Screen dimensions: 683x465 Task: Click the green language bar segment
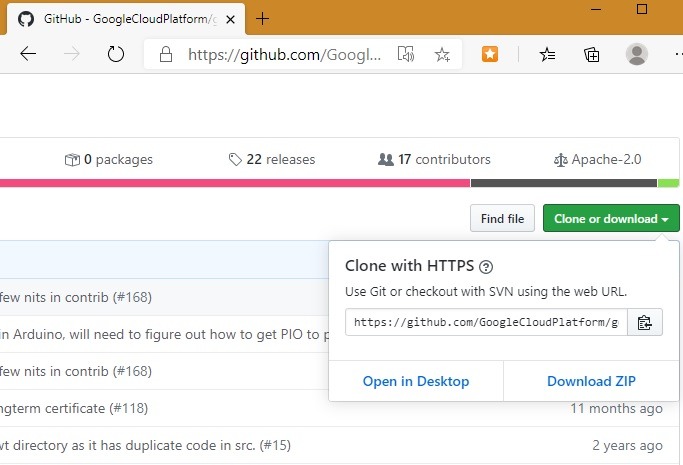pos(668,183)
